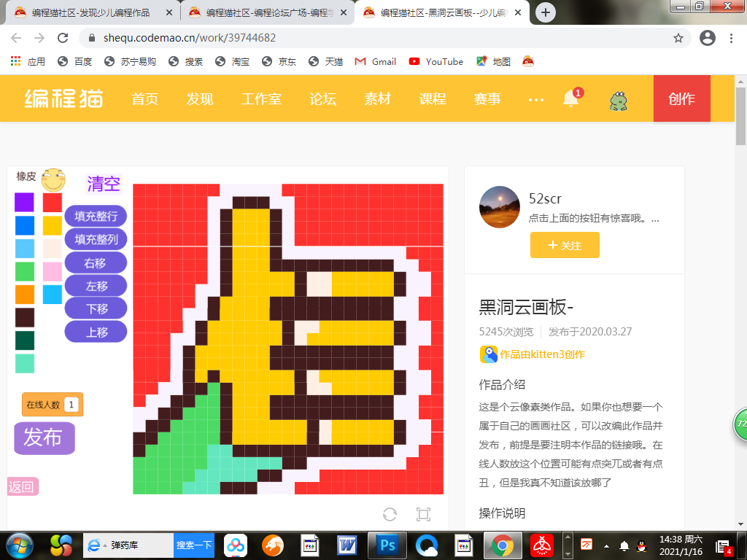Click the kitten3 creator badge icon

click(488, 354)
